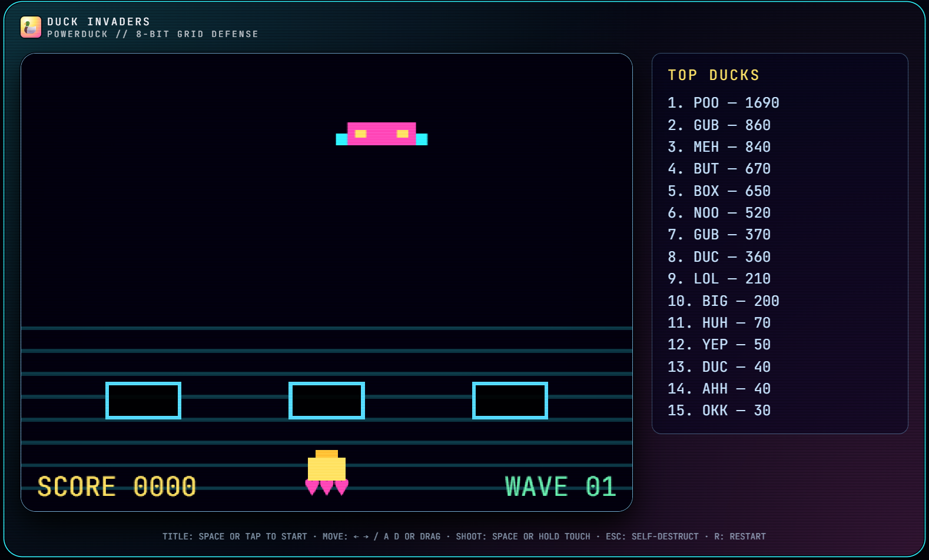Click the 'R: Restart' hint text
Viewport: 929px width, 560px height.
point(739,536)
